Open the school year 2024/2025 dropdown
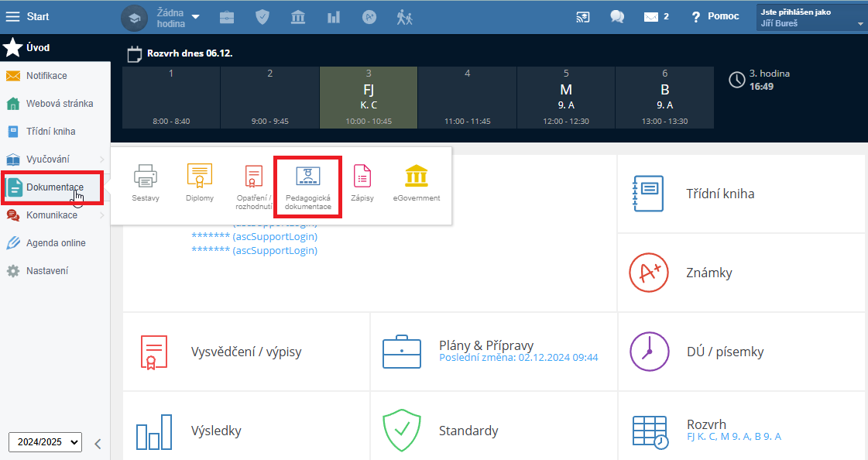This screenshot has height=460, width=868. [x=45, y=442]
